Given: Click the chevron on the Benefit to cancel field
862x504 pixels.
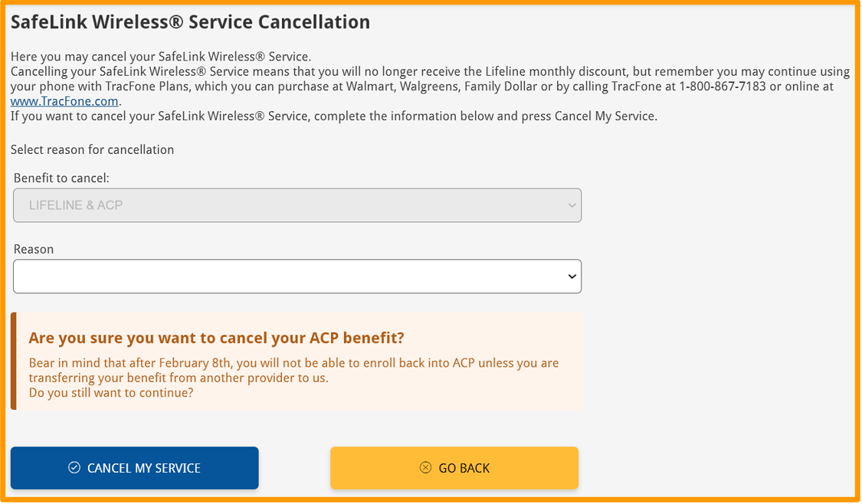Looking at the screenshot, I should pos(570,205).
